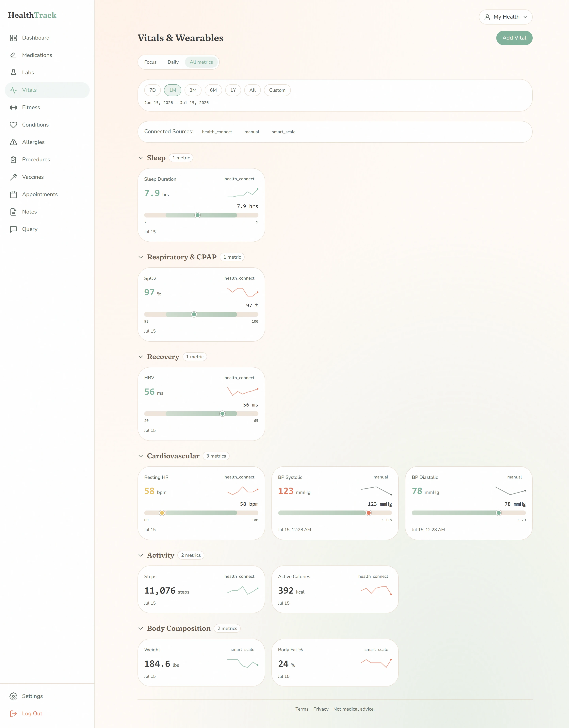Click the Appointments calendar icon

[x=13, y=194]
